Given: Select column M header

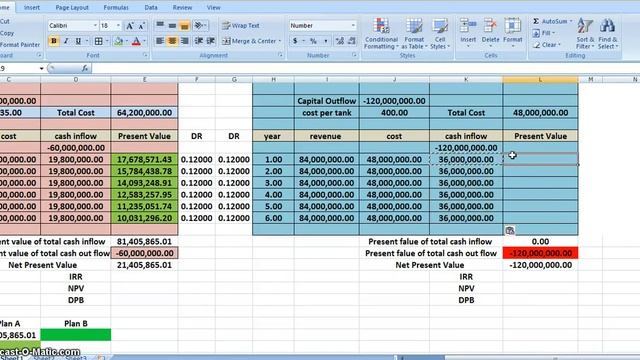Looking at the screenshot, I should [590, 80].
